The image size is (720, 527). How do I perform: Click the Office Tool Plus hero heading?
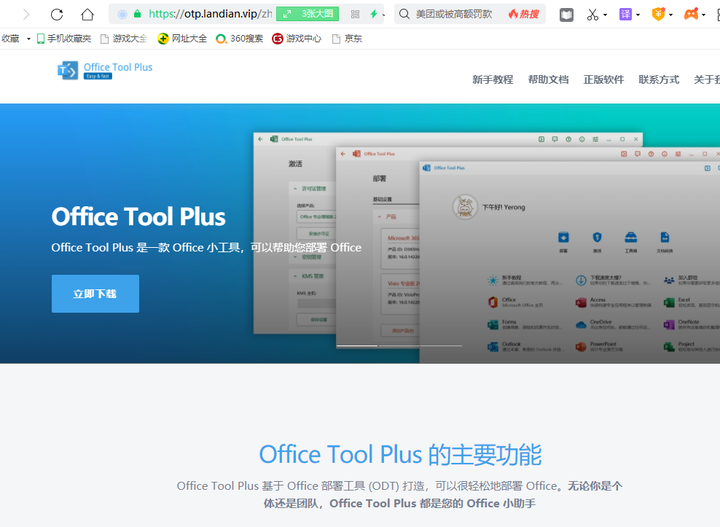tap(138, 217)
